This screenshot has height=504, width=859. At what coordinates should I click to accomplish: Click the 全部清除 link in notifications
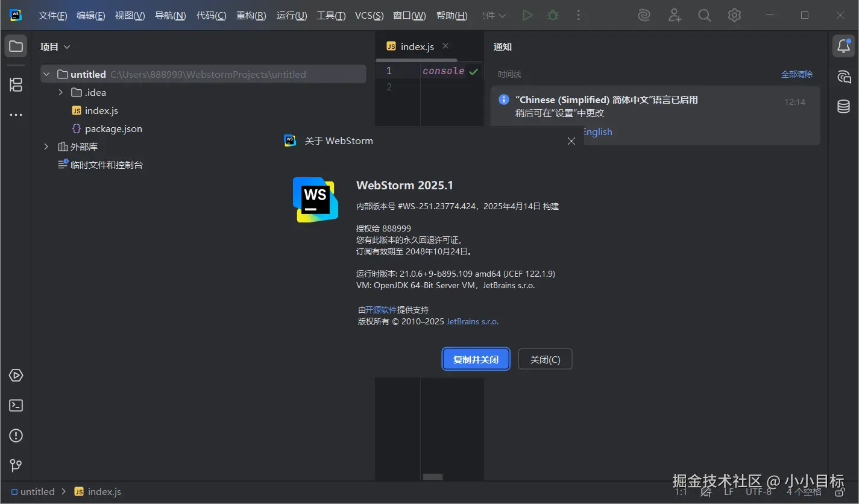(x=797, y=74)
